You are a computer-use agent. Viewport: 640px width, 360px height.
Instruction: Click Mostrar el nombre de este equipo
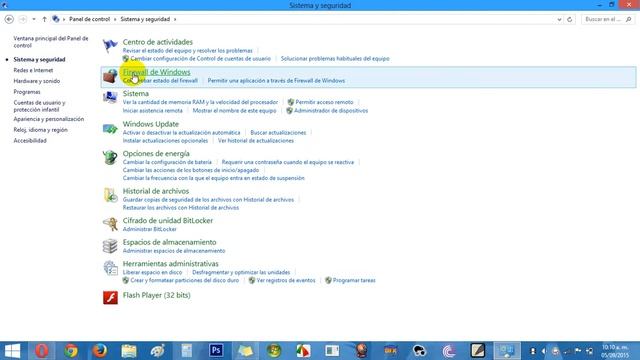pos(234,111)
